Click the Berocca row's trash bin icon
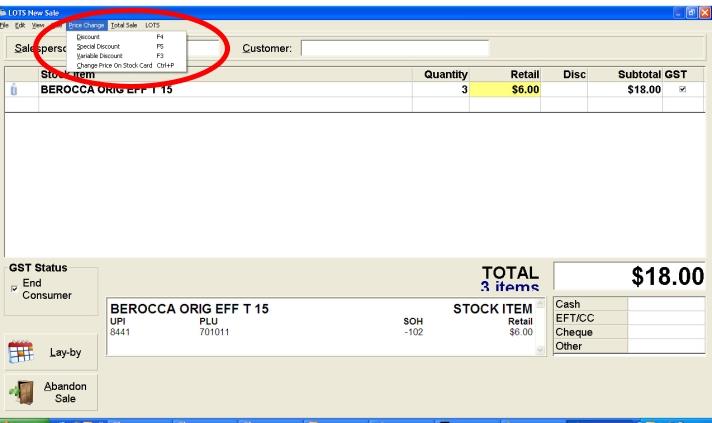The image size is (712, 423). click(14, 90)
